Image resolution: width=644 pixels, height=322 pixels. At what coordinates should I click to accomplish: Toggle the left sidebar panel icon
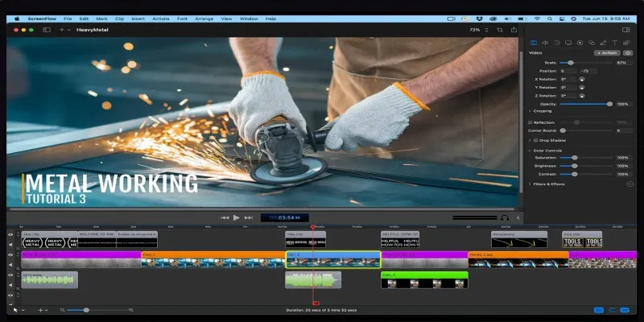click(47, 30)
